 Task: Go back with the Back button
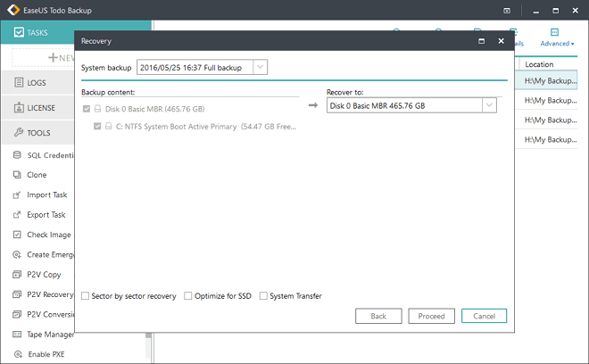(x=378, y=316)
